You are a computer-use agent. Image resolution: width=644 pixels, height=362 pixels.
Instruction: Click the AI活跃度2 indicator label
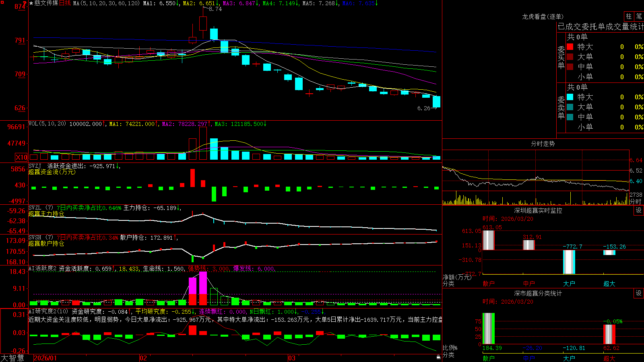click(x=42, y=269)
